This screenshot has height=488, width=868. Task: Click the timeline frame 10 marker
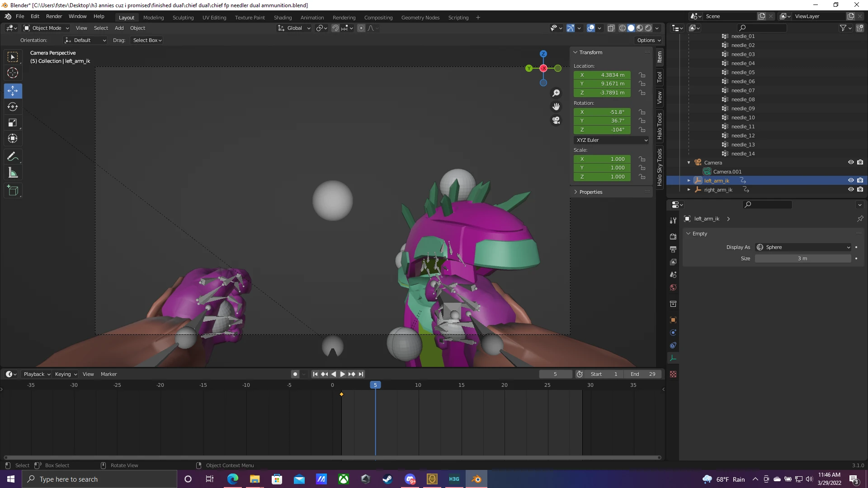click(418, 385)
